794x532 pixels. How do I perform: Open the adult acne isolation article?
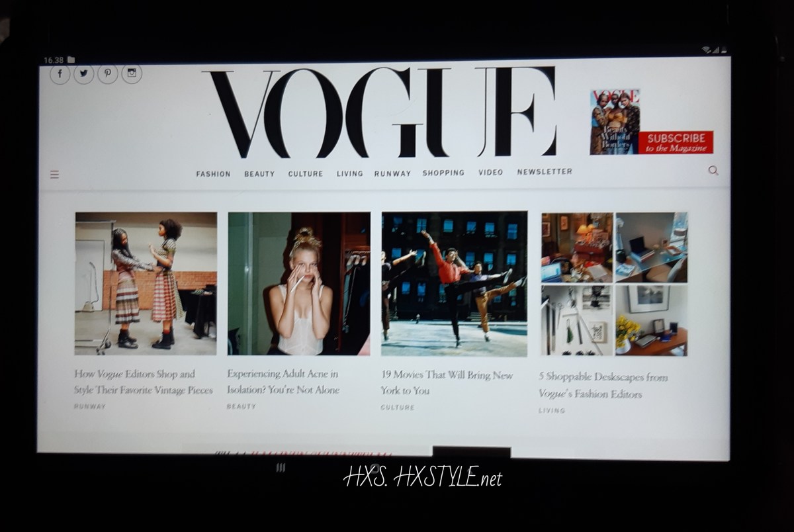283,382
